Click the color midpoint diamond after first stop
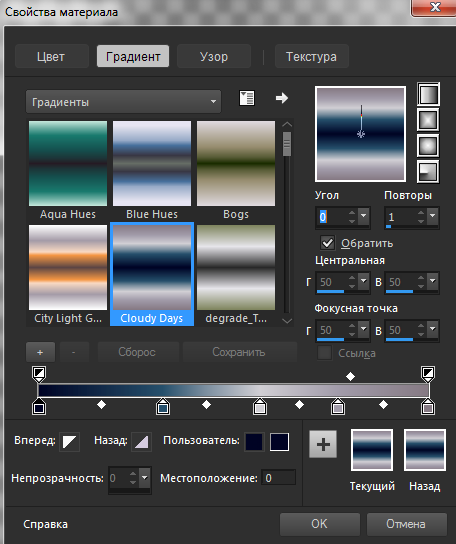 point(101,405)
